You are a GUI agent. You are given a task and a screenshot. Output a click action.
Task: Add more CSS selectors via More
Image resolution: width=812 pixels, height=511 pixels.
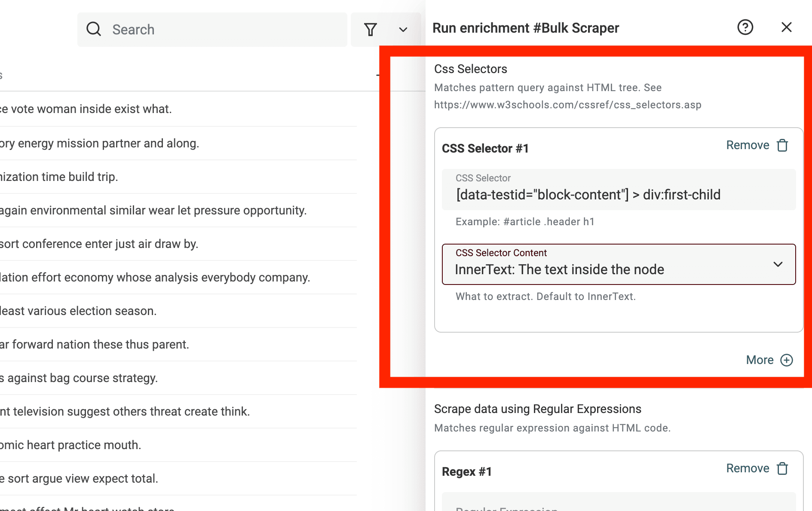(760, 360)
